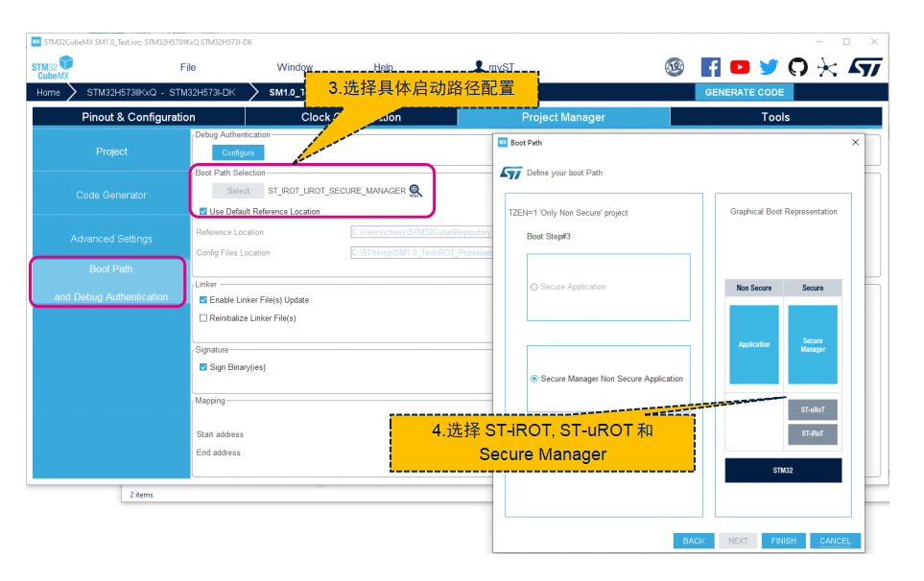The image size is (924, 581).
Task: Open the Help menu
Action: [383, 67]
